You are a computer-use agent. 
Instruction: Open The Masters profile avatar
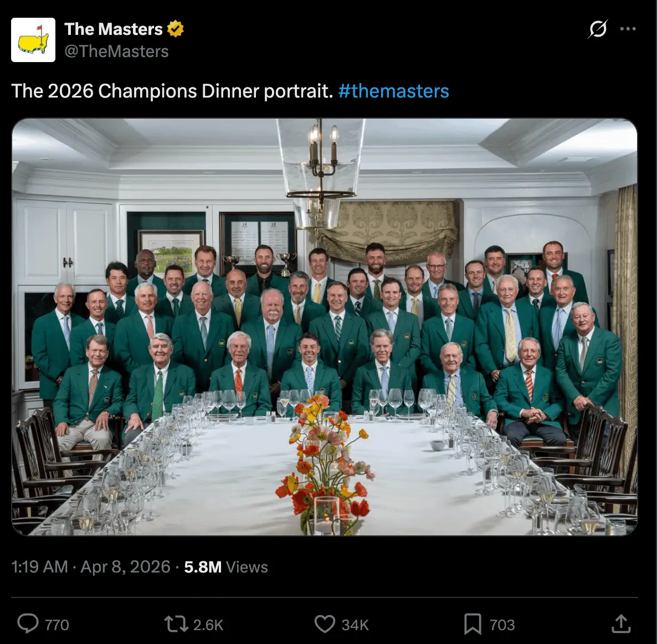tap(33, 39)
